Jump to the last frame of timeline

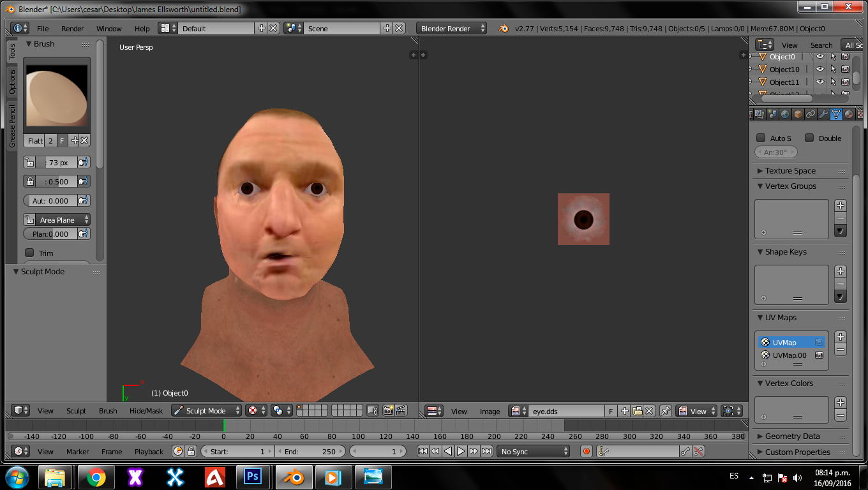(486, 451)
